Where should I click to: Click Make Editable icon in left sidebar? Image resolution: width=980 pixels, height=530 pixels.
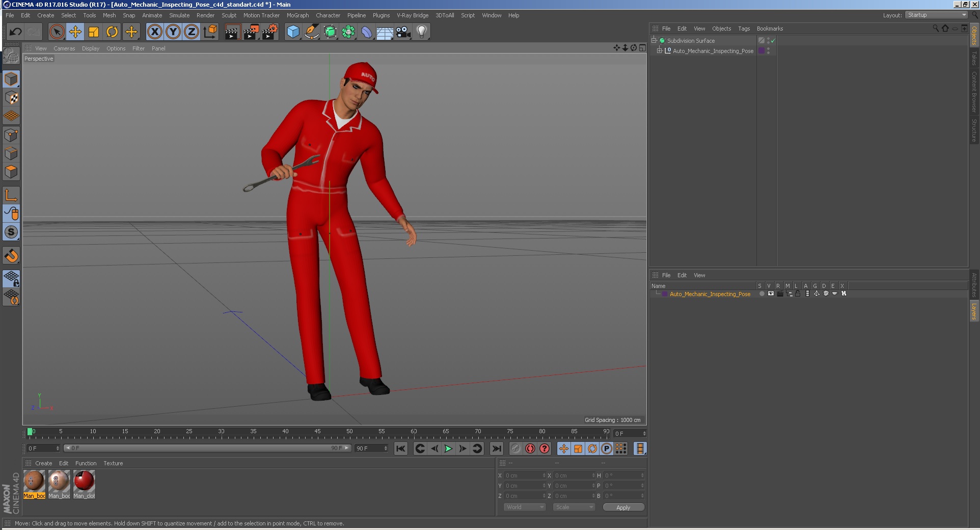pyautogui.click(x=11, y=56)
